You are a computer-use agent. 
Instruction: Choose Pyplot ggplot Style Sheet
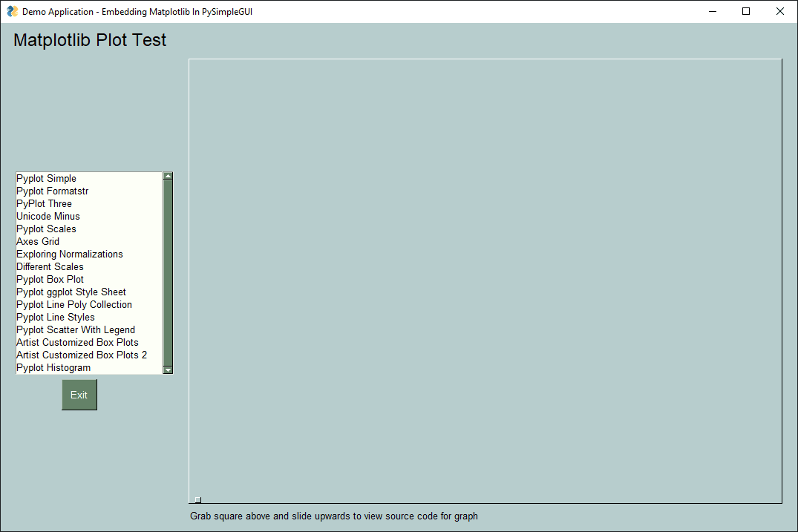coord(71,292)
